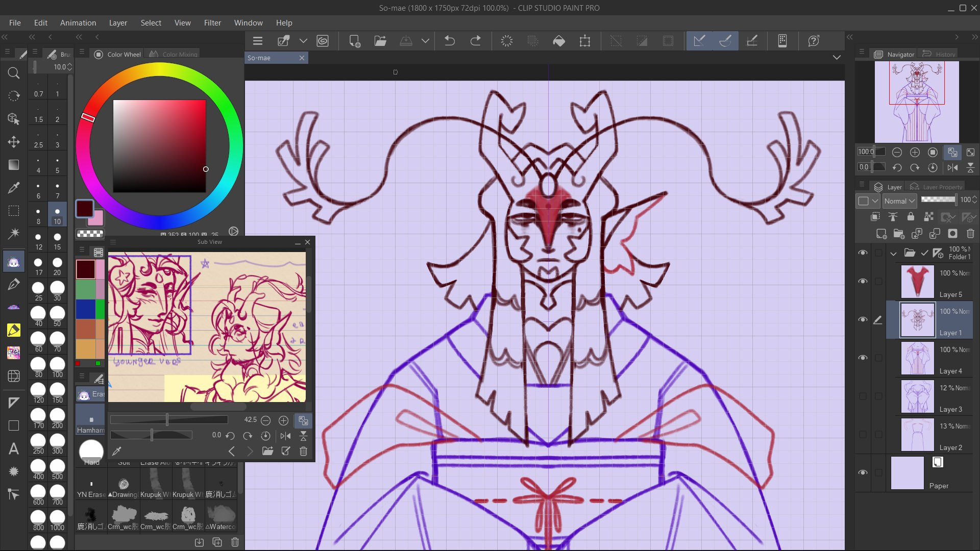980x551 pixels.
Task: Click the Sub View zoom slider
Action: (x=169, y=419)
